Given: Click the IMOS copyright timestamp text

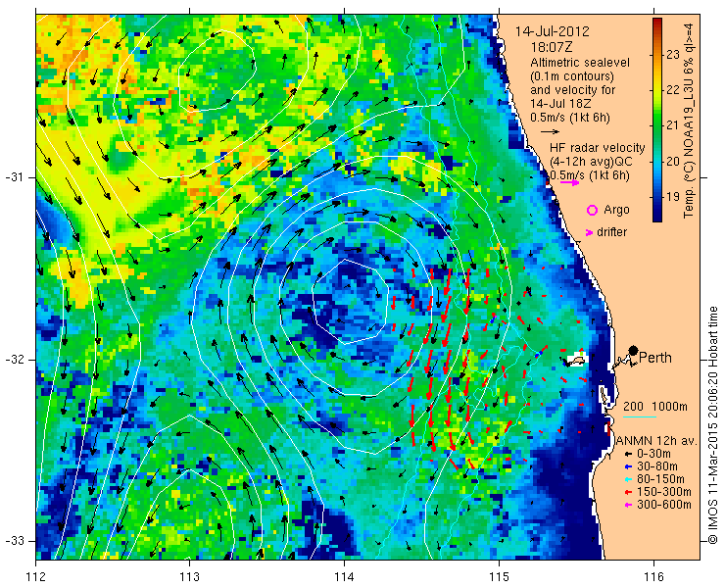Looking at the screenshot, I should [x=712, y=425].
